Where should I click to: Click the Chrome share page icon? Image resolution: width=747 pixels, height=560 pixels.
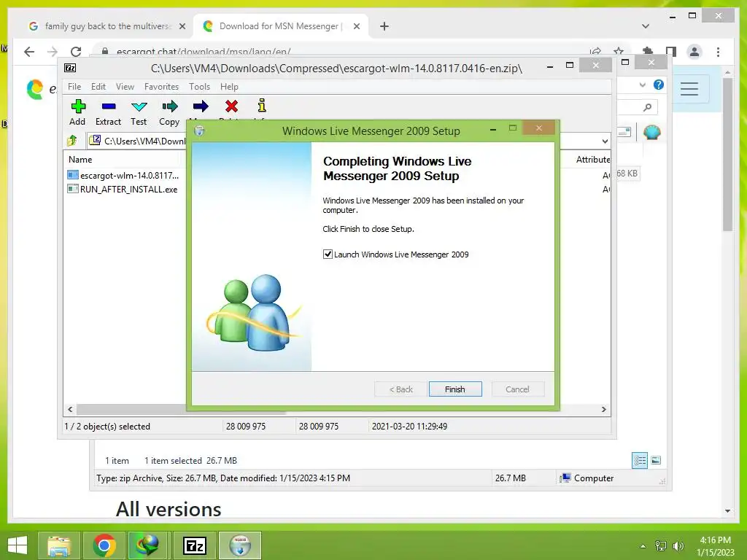(595, 52)
